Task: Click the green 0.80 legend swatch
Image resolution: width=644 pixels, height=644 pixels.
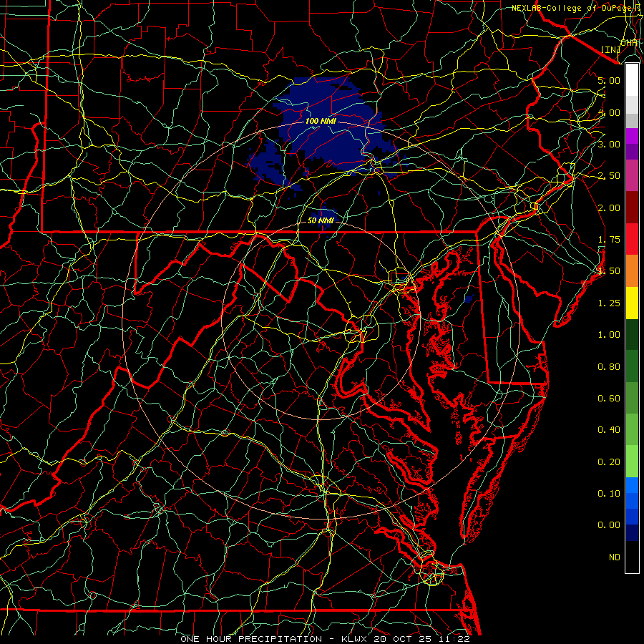Action: point(632,366)
